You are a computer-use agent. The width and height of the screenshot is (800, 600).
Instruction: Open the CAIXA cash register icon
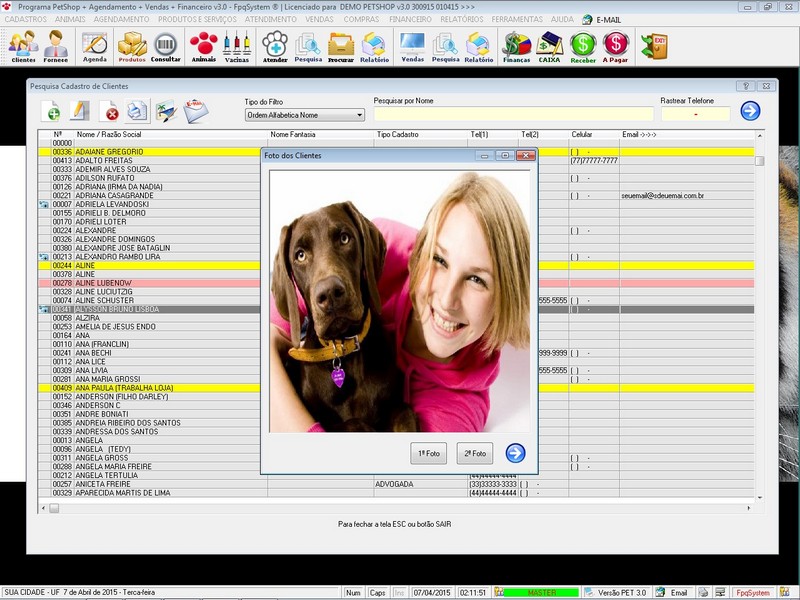(x=549, y=46)
